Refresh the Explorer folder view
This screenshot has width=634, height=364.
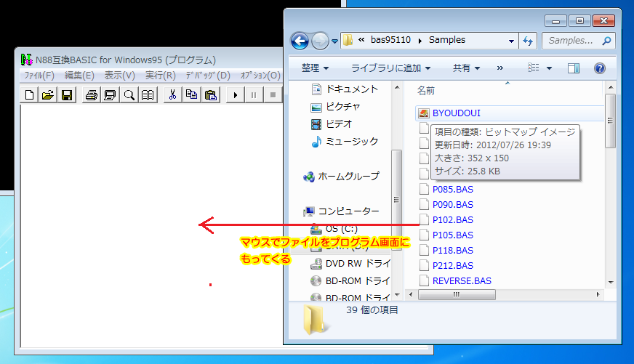[528, 41]
